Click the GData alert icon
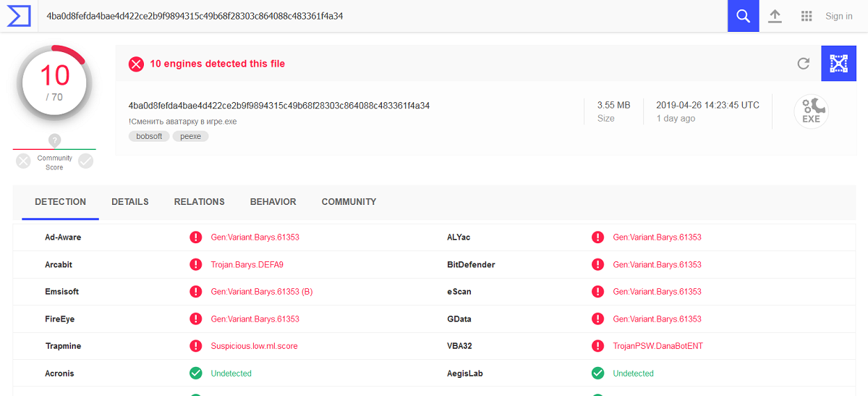The height and width of the screenshot is (396, 868). [597, 319]
